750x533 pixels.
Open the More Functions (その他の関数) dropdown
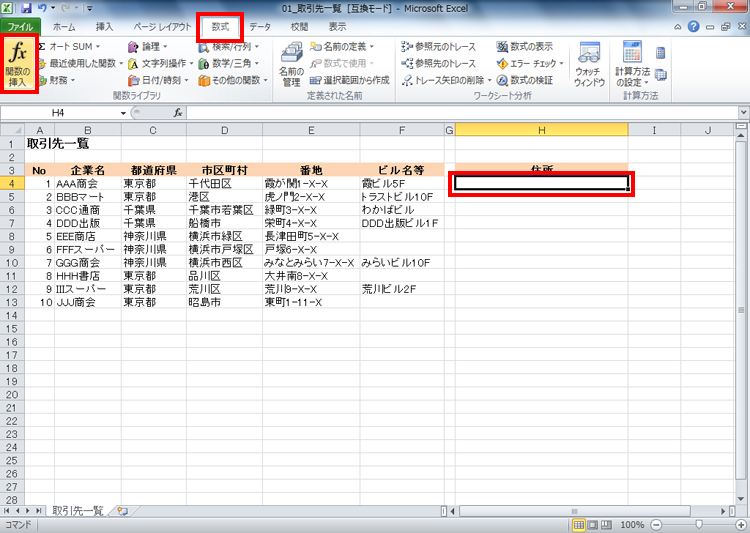[233, 80]
